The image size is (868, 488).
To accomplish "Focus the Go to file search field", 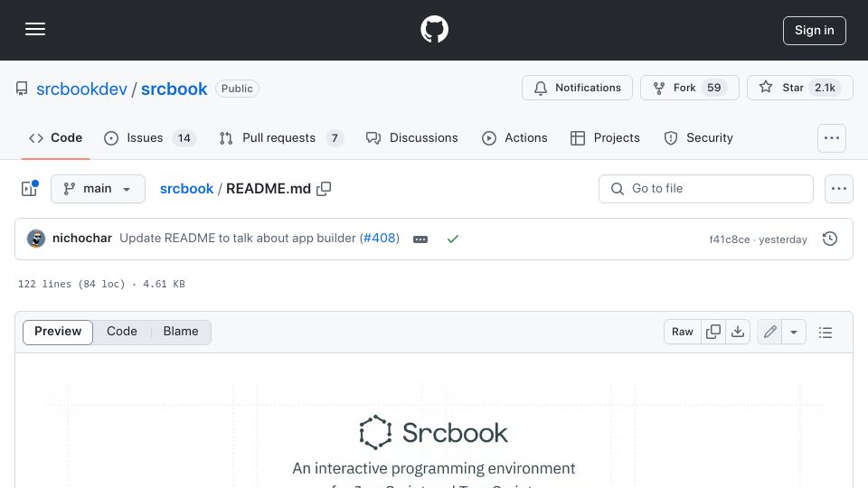I will coord(706,189).
